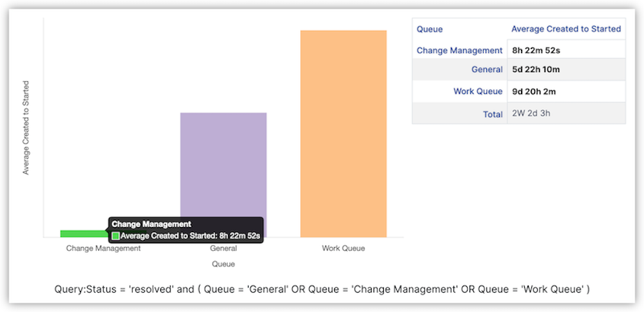Click the General x-axis label
This screenshot has height=312, width=644.
[x=223, y=248]
